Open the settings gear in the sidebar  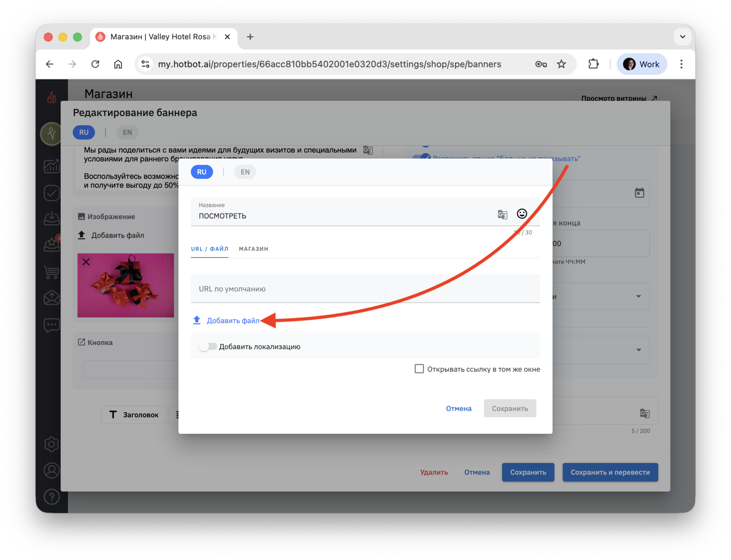click(x=51, y=444)
